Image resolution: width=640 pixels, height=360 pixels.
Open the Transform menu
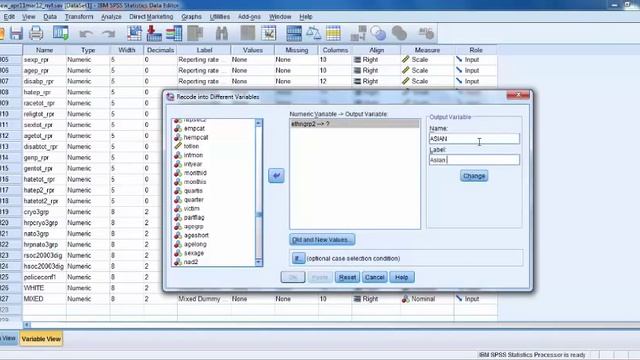click(x=79, y=17)
